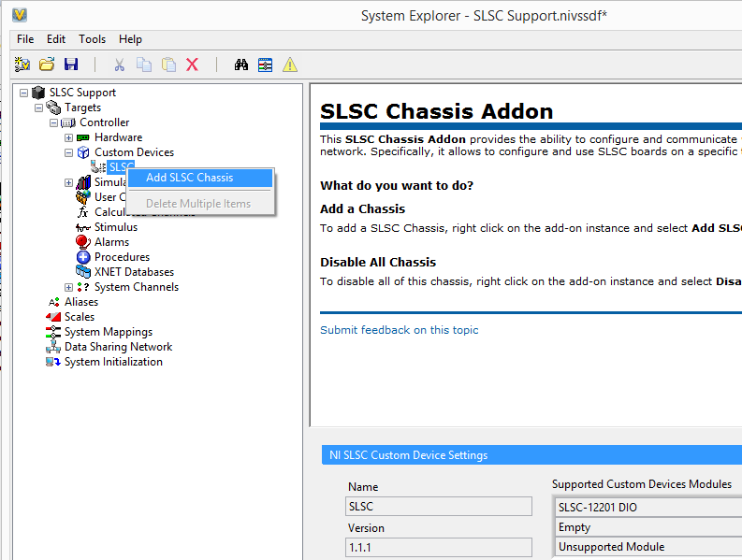Screen dimensions: 742x560
Task: Collapse the Custom Devices node
Action: (68, 152)
